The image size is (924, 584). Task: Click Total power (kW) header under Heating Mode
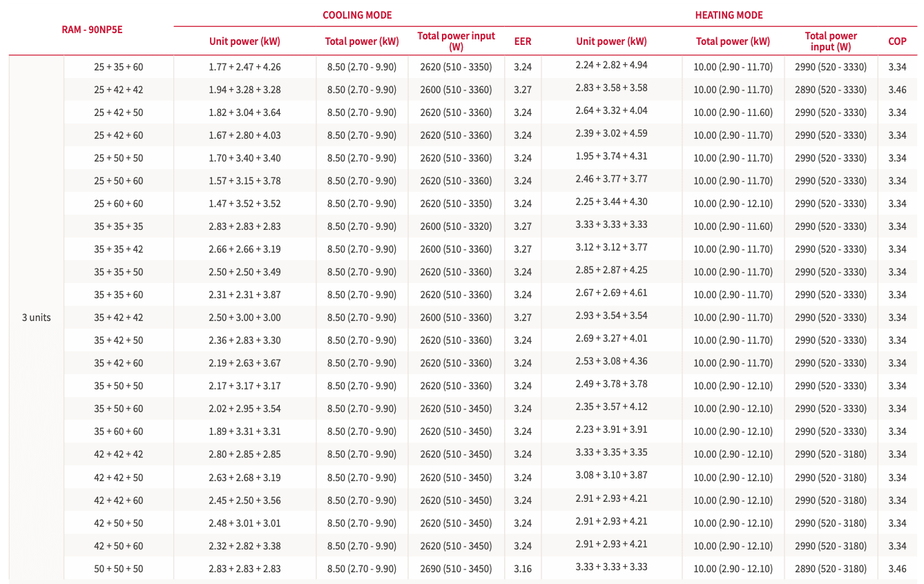(x=733, y=41)
